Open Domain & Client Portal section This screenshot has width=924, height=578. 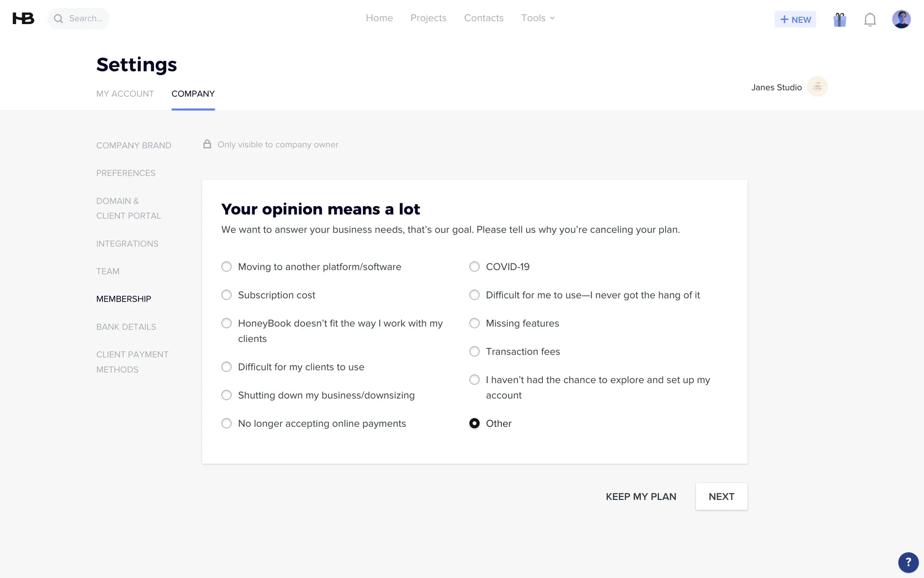(128, 208)
